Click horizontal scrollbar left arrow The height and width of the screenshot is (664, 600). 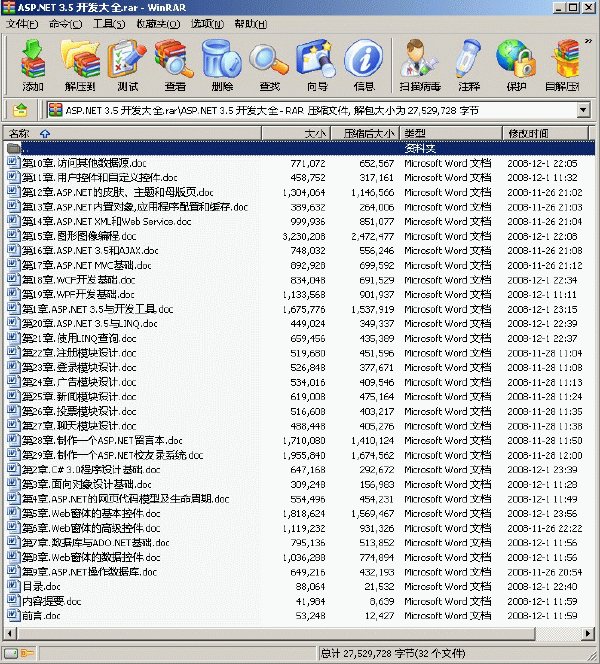(10, 634)
